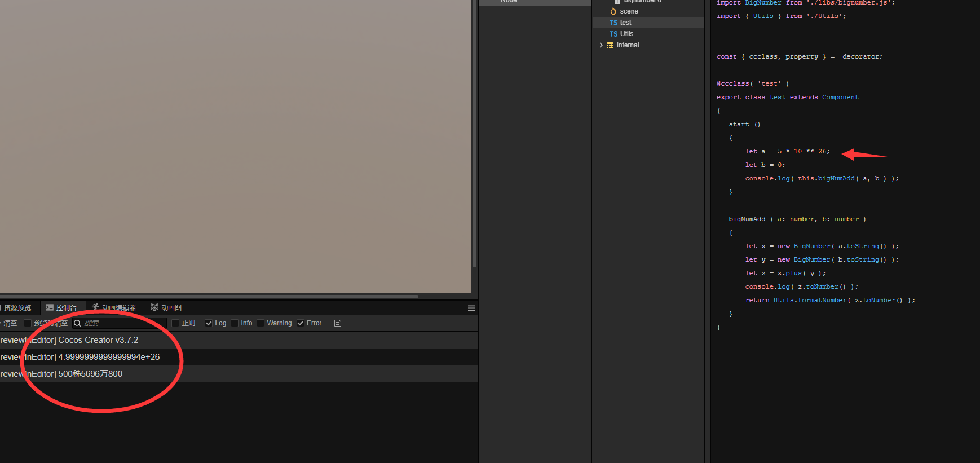
Task: Click the 'start ()' method line
Action: [x=744, y=124]
